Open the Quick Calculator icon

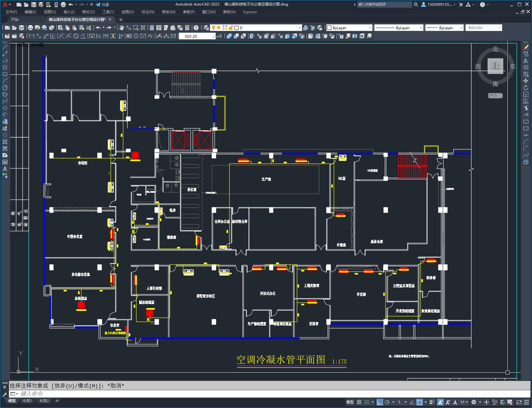(x=187, y=28)
